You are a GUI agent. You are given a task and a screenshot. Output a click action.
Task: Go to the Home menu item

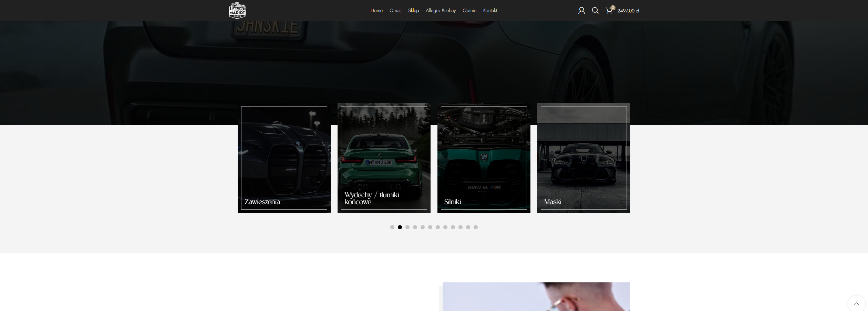coord(376,11)
